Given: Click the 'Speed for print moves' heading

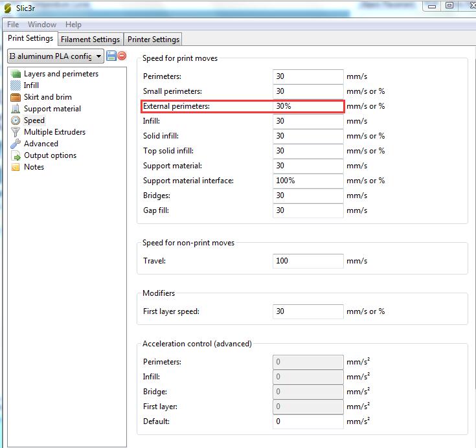Looking at the screenshot, I should pyautogui.click(x=180, y=58).
